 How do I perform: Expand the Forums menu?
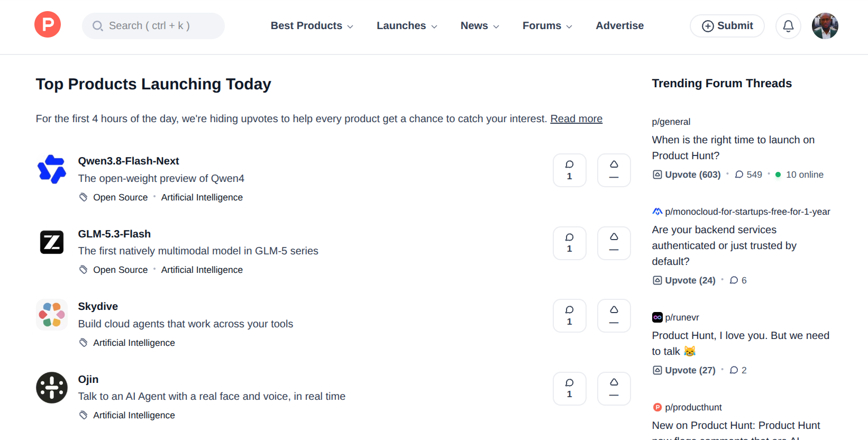click(547, 26)
